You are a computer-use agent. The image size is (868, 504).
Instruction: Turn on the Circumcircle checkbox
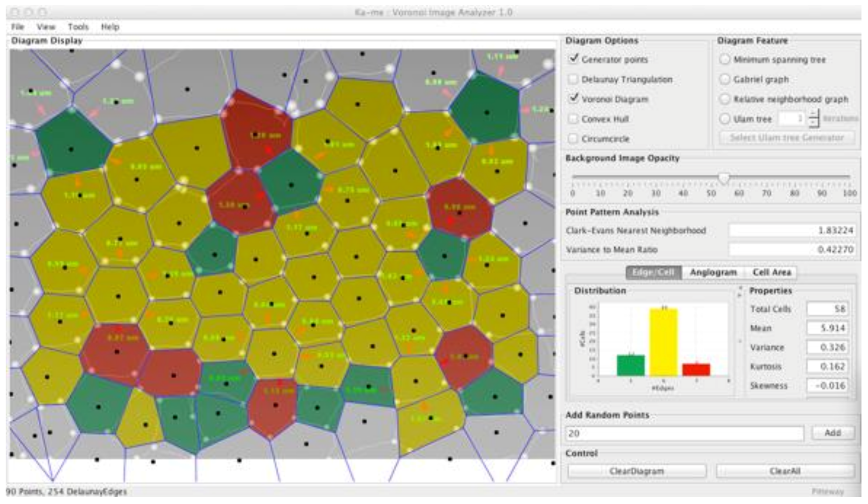(x=573, y=138)
